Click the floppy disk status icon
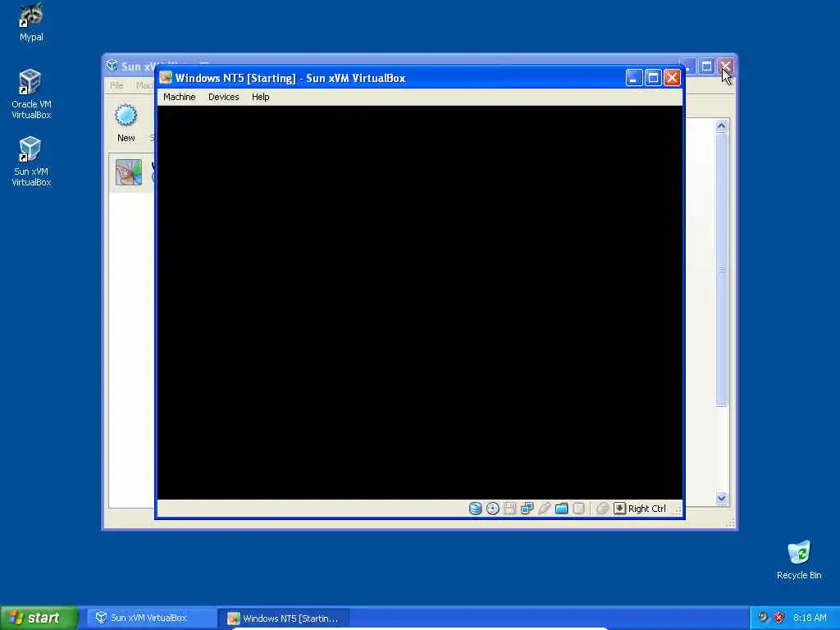Viewport: 840px width, 630px height. pos(510,509)
